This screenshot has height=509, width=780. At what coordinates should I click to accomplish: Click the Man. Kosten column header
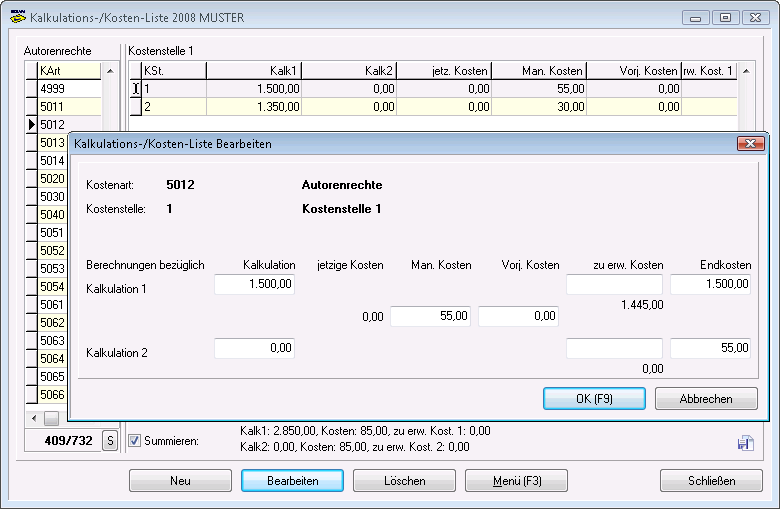pos(538,70)
